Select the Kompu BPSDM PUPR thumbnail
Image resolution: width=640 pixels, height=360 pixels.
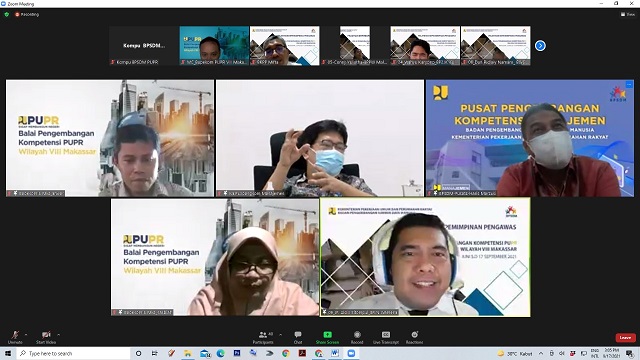(x=144, y=46)
